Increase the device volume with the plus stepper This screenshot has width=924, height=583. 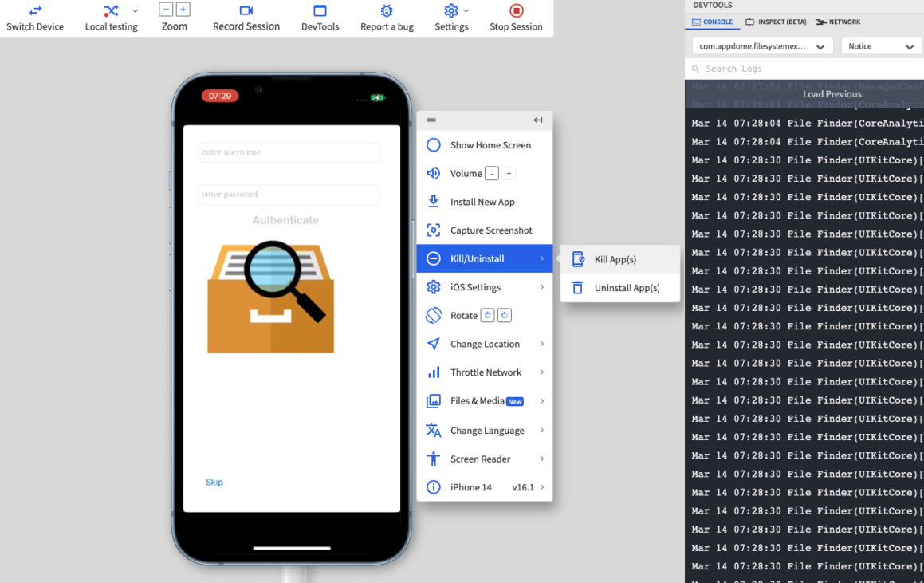509,172
